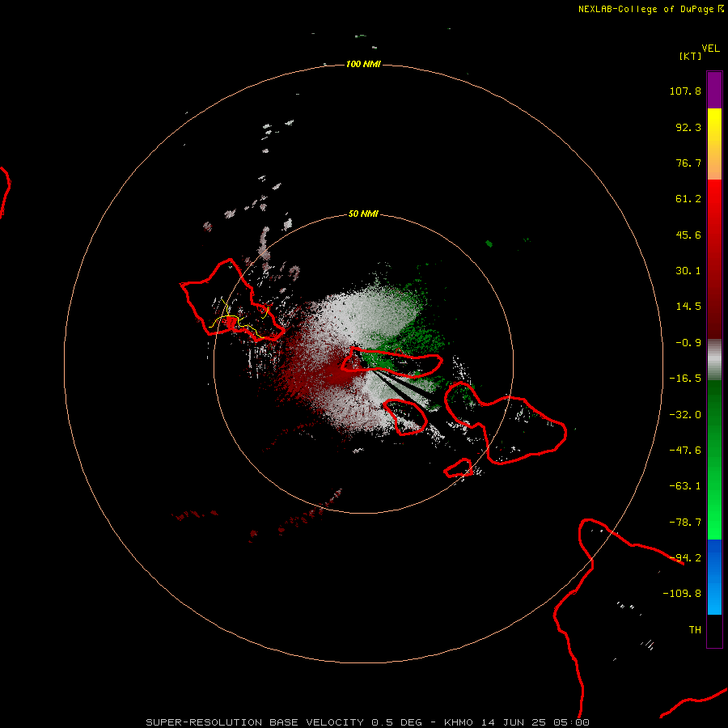Viewport: 728px width, 728px height.
Task: Click the VEL legend title
Action: [710, 49]
